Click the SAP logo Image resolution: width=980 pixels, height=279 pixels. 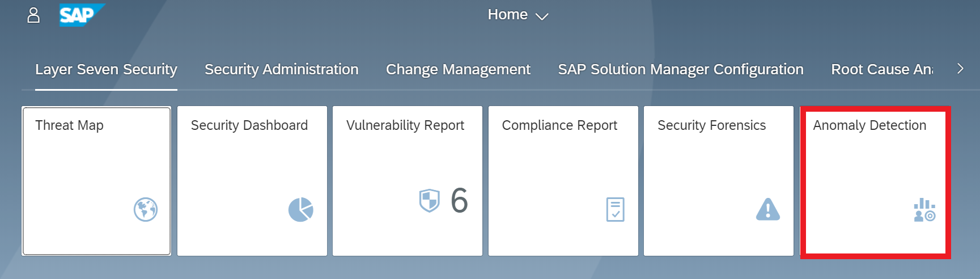81,15
